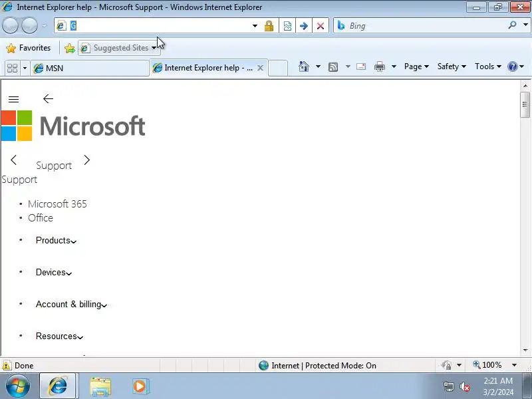Click the Go arrow button
Image resolution: width=532 pixels, height=399 pixels.
click(304, 26)
